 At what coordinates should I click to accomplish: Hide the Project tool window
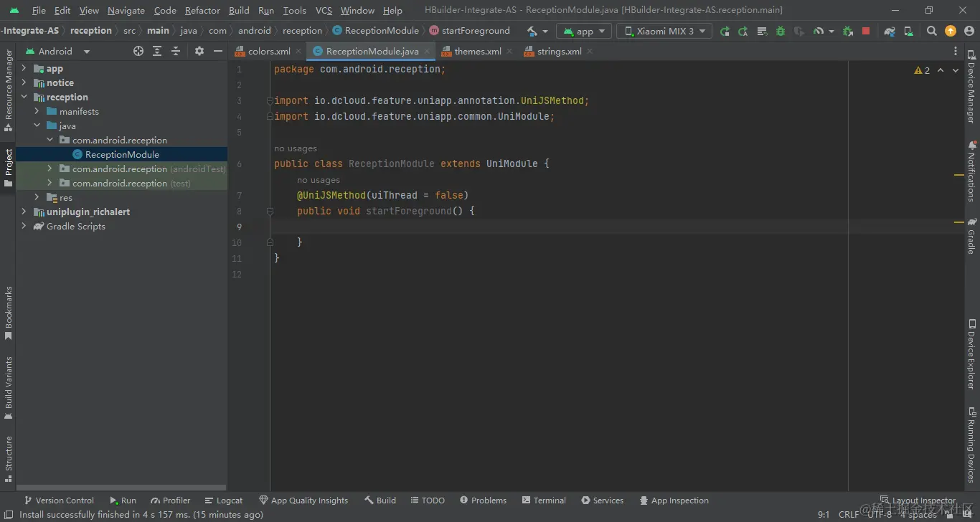point(218,51)
